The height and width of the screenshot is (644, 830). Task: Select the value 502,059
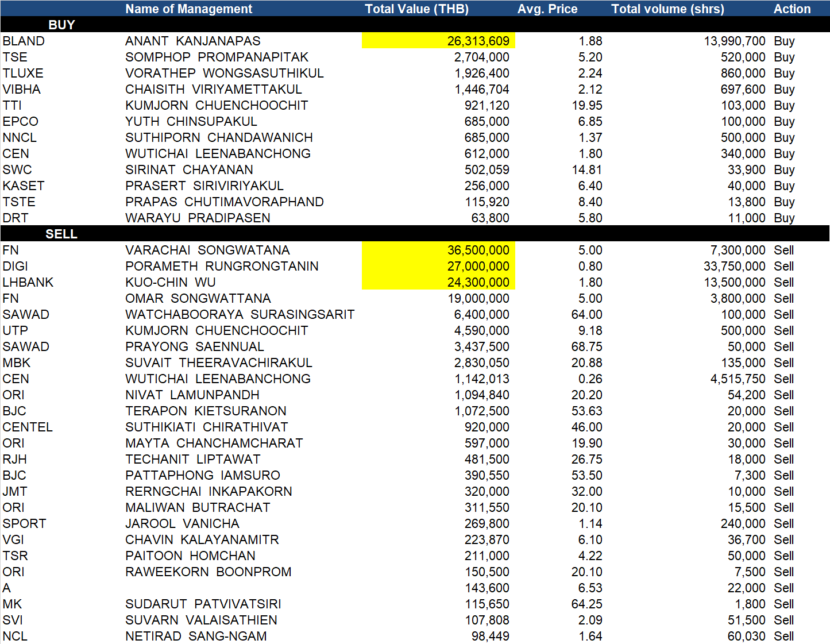pyautogui.click(x=487, y=169)
